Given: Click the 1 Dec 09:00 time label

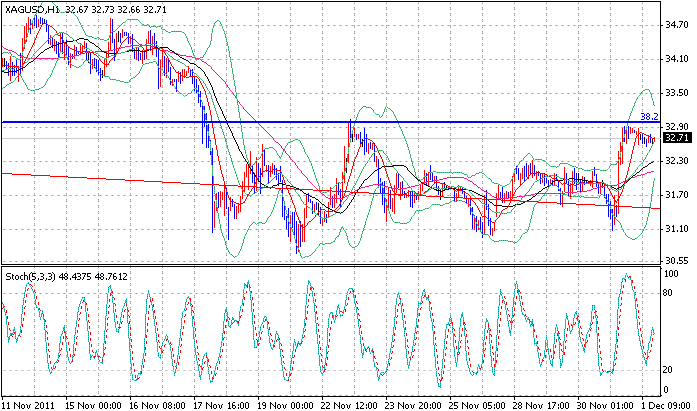Looking at the screenshot, I should tap(665, 406).
